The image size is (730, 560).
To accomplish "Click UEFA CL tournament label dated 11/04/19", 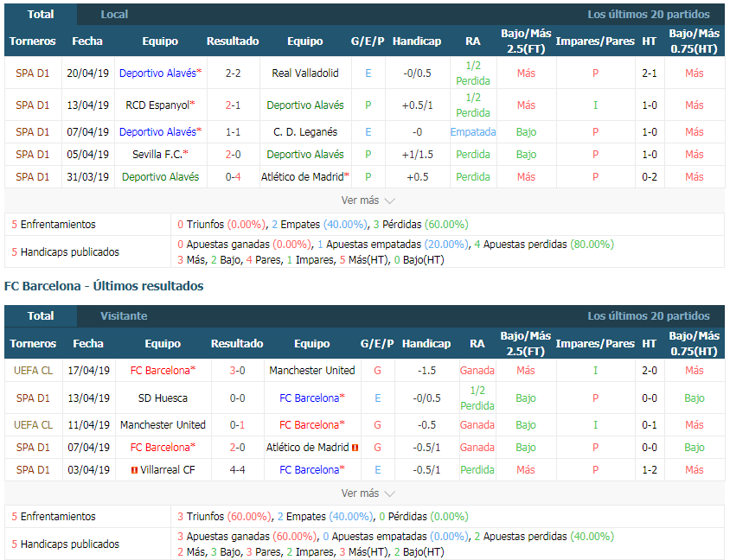I will click(33, 425).
